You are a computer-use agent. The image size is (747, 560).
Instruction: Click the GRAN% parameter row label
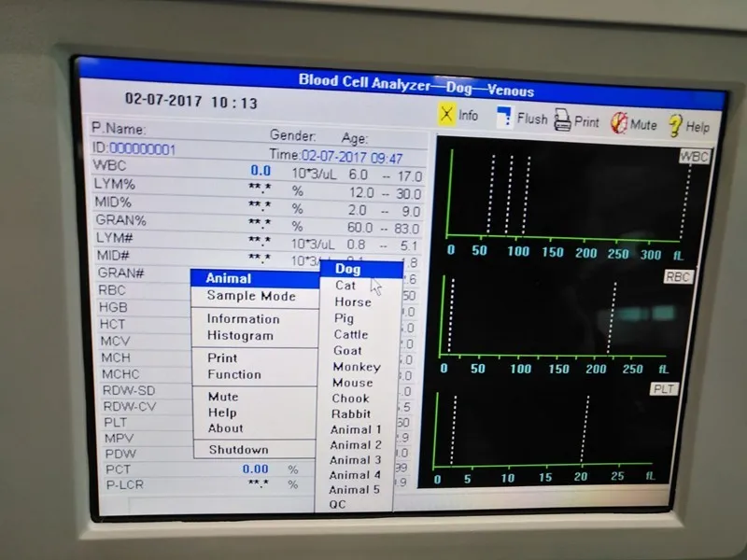tap(120, 220)
